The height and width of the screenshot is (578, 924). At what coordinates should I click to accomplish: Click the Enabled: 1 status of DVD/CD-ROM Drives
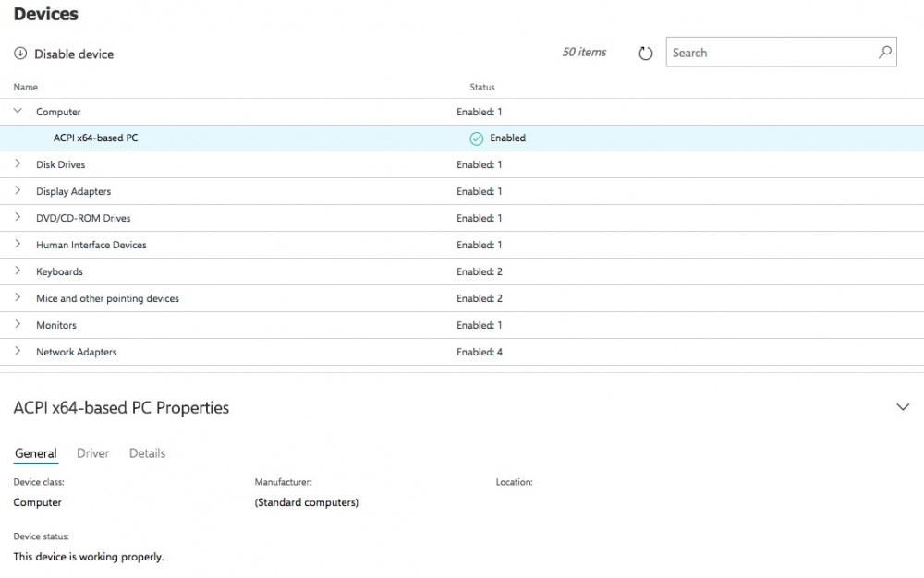tap(479, 218)
